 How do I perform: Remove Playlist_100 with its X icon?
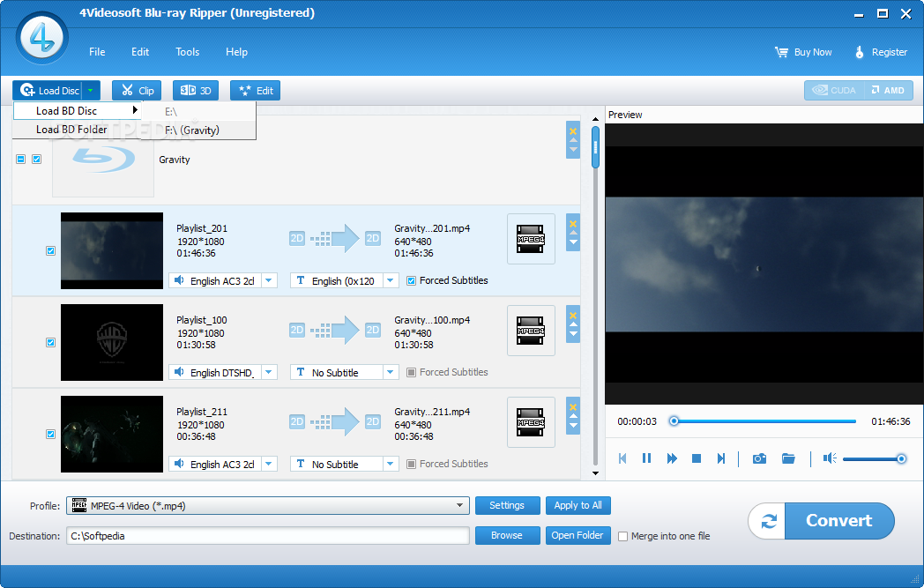click(573, 316)
